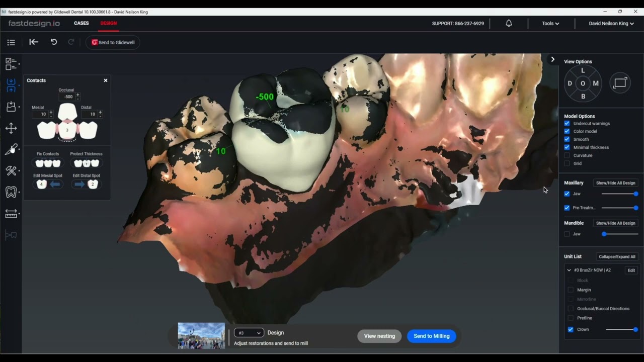
Task: Click Edit Distal Spot button
Action: pyautogui.click(x=86, y=185)
